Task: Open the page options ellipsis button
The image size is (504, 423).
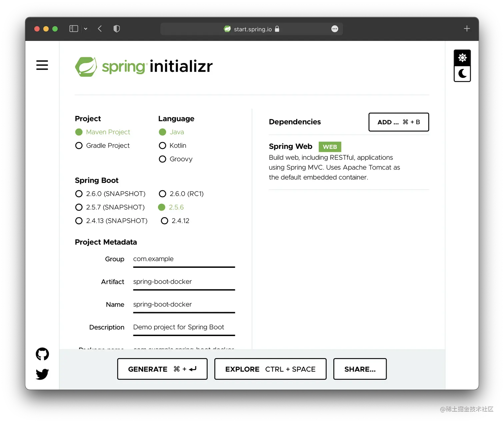Action: tap(335, 29)
